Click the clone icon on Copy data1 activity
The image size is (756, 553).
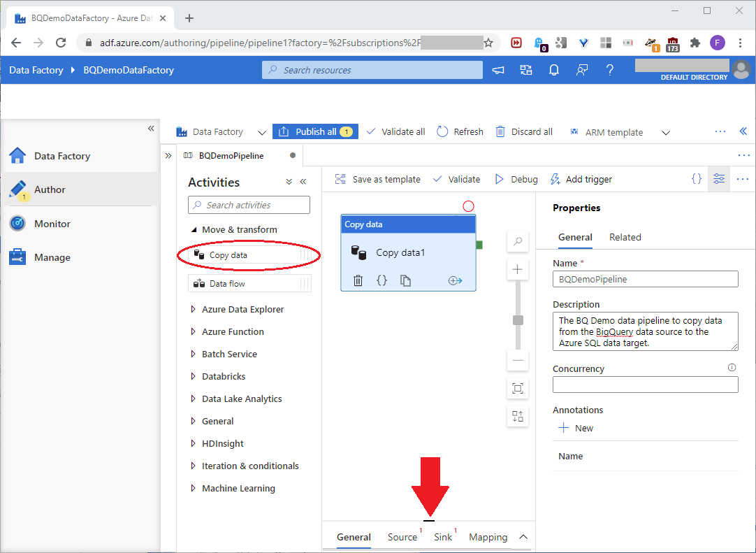tap(405, 280)
